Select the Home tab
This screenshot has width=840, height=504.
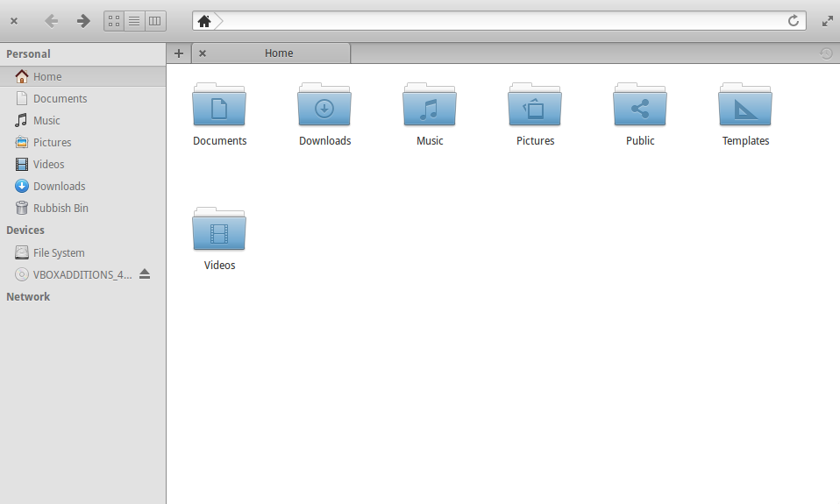coord(272,53)
